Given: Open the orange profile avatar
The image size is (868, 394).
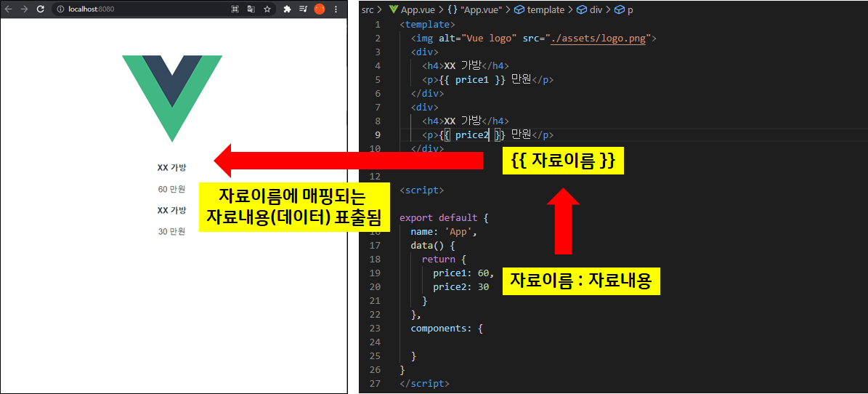Looking at the screenshot, I should (x=319, y=9).
